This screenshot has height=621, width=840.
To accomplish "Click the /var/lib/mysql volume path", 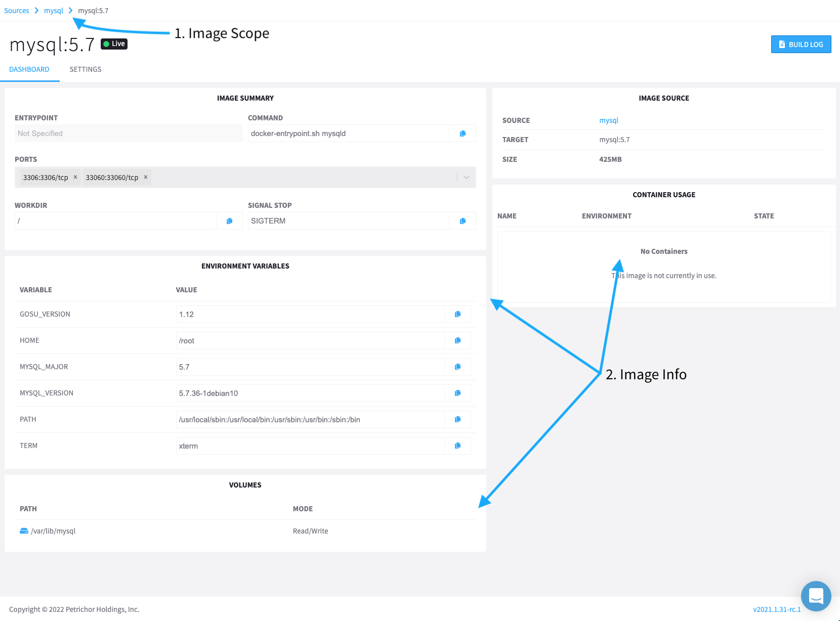I will click(x=53, y=531).
